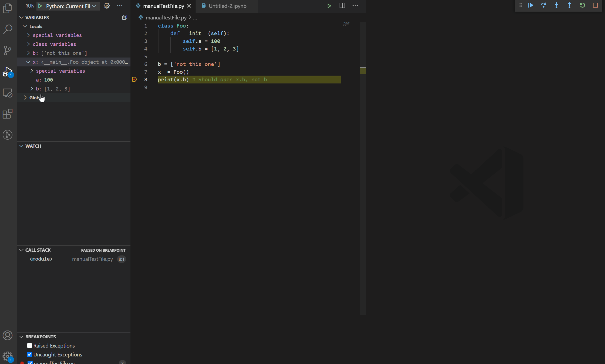Click PAUSED ON BREAKPOINT label
The width and height of the screenshot is (605, 364).
(x=103, y=250)
